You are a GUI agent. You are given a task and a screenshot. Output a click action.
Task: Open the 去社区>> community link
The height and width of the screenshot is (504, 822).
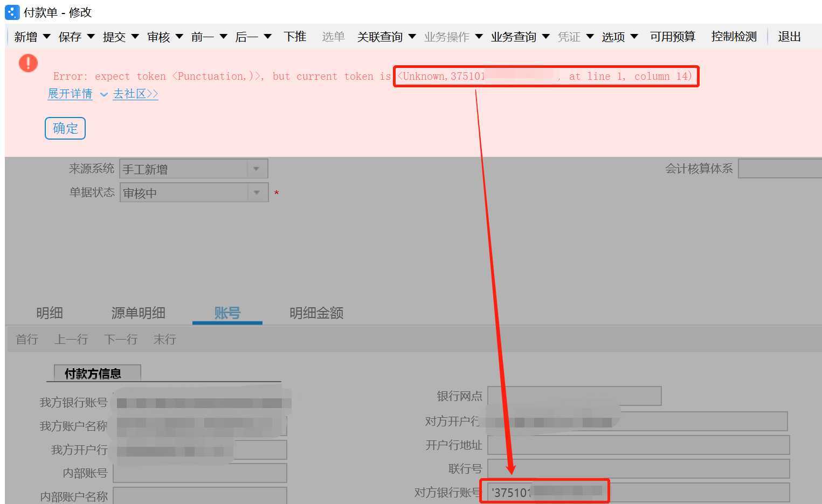(135, 94)
